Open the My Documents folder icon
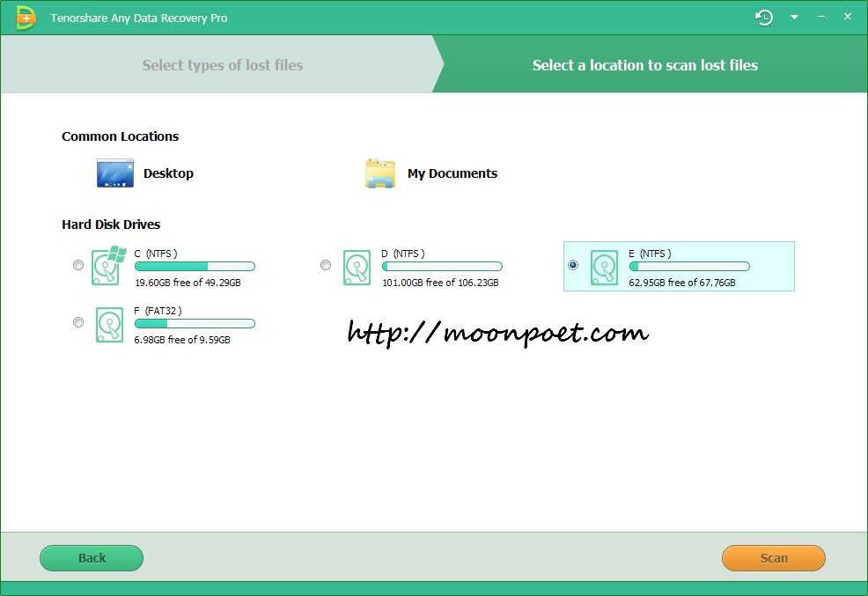 (379, 173)
